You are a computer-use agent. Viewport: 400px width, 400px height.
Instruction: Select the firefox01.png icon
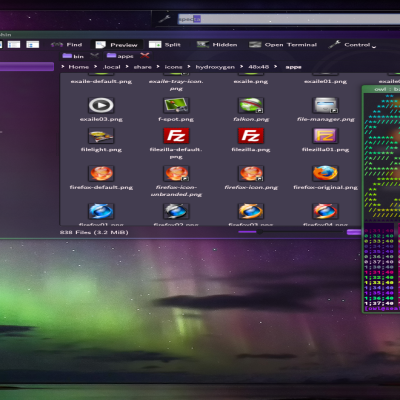pos(101,211)
